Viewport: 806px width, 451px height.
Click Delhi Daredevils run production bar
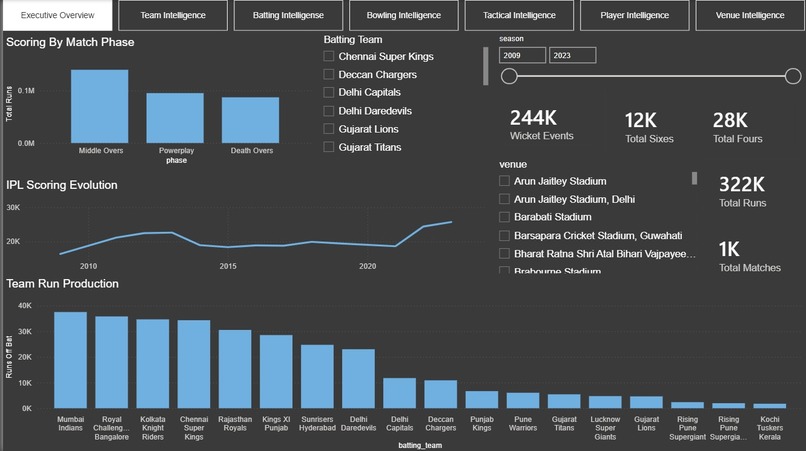point(358,379)
